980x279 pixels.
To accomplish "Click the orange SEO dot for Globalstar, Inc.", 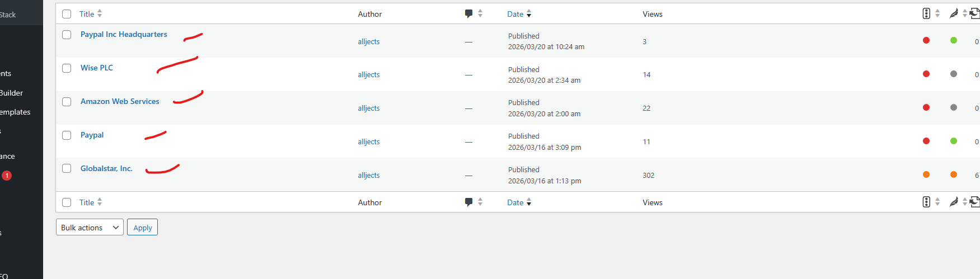I will pos(926,174).
